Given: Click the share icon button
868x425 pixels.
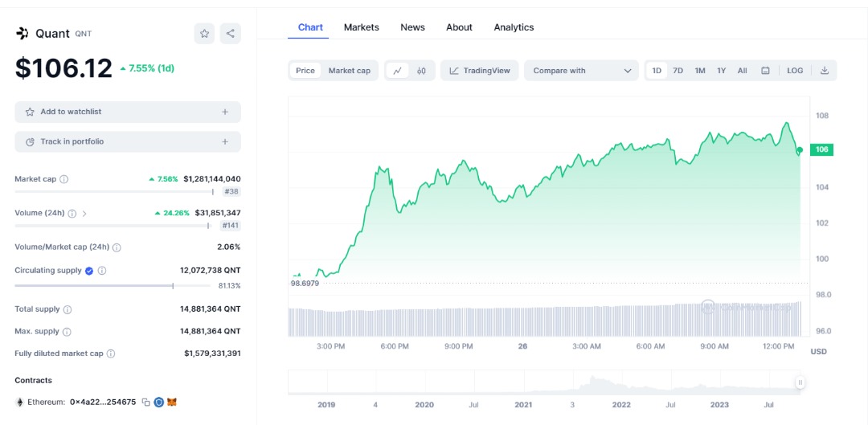Looking at the screenshot, I should (231, 34).
